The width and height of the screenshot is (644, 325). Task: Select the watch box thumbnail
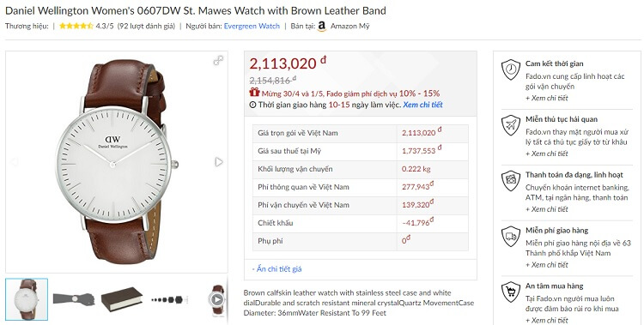pyautogui.click(x=122, y=299)
